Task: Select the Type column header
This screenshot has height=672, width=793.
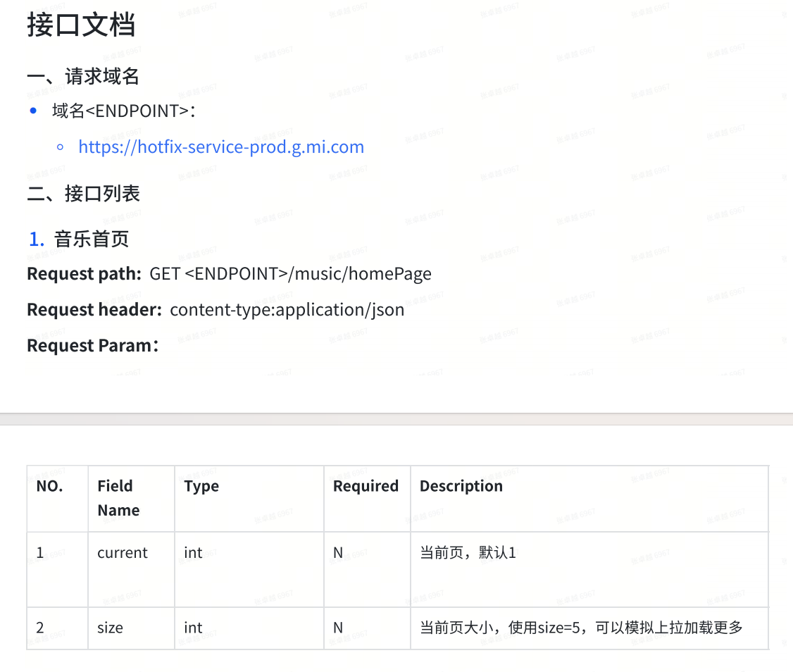Action: (x=202, y=486)
